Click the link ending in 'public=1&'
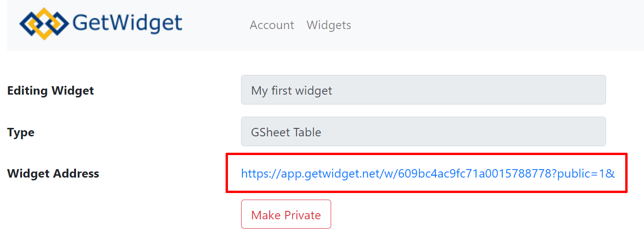Viewport: 644px width, 238px height. 428,174
